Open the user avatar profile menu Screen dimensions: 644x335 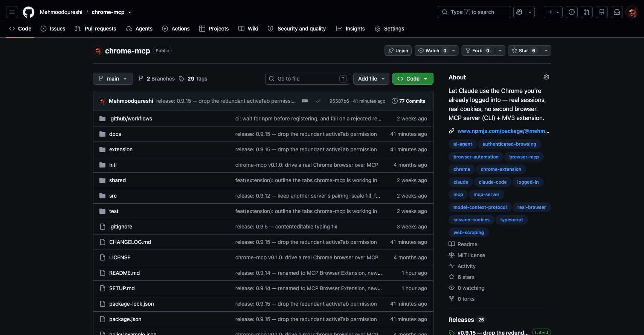pos(632,12)
